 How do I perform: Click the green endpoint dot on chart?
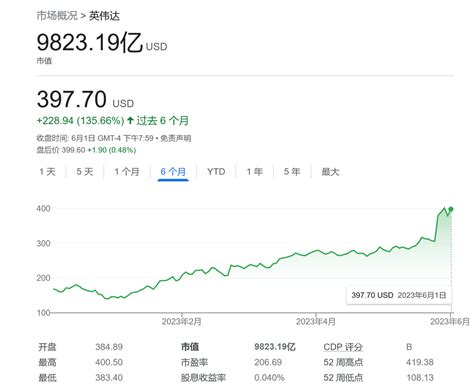pyautogui.click(x=451, y=209)
